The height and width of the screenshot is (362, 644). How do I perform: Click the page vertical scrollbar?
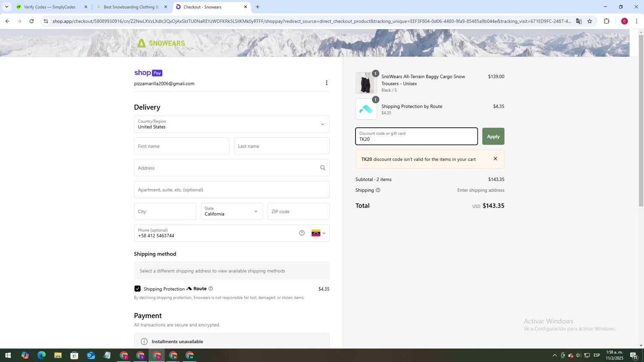click(641, 120)
